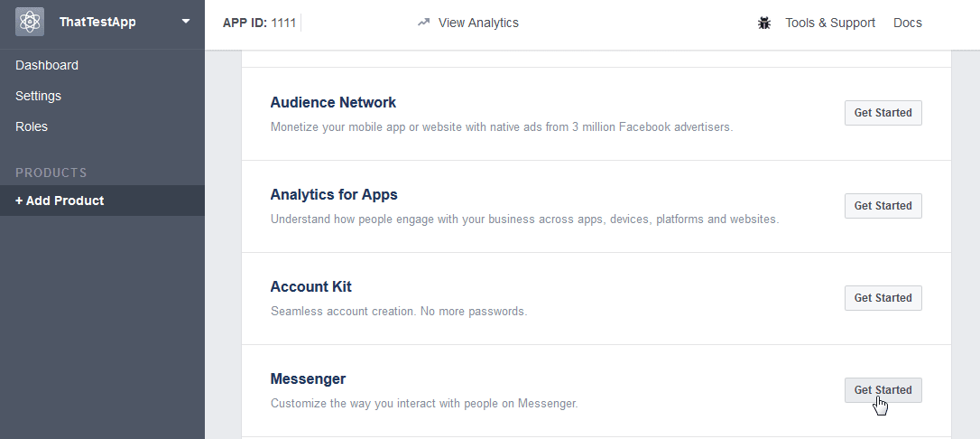Click the APP ID 1111 label

point(259,23)
